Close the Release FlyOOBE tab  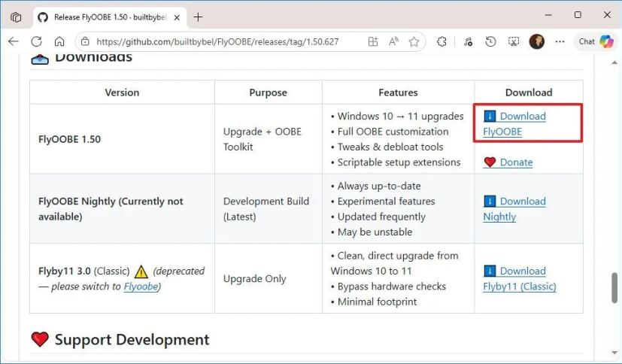(176, 17)
